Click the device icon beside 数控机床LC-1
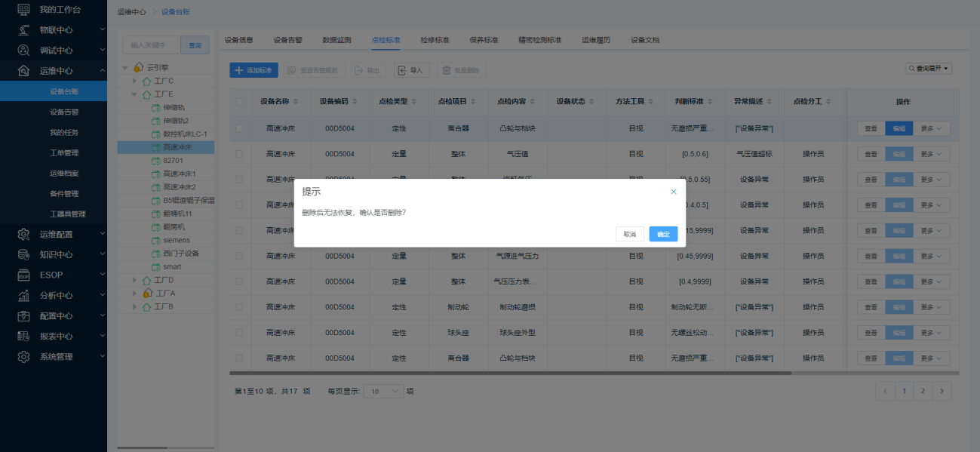 click(x=156, y=134)
